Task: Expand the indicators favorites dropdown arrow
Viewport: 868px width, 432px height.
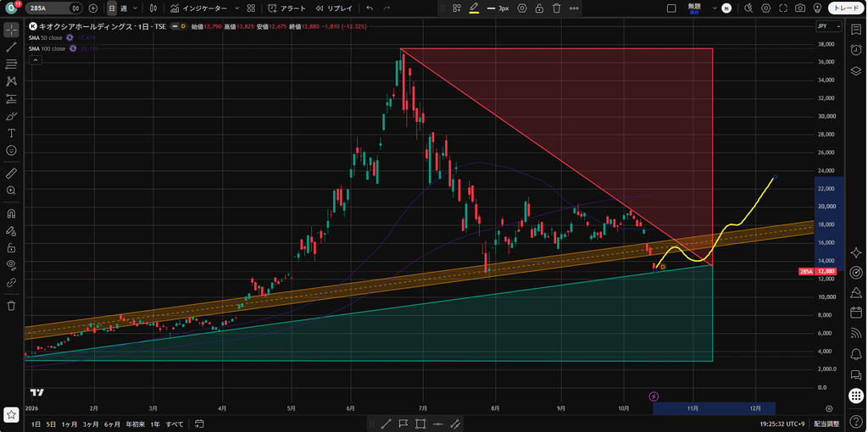Action: 237,8
